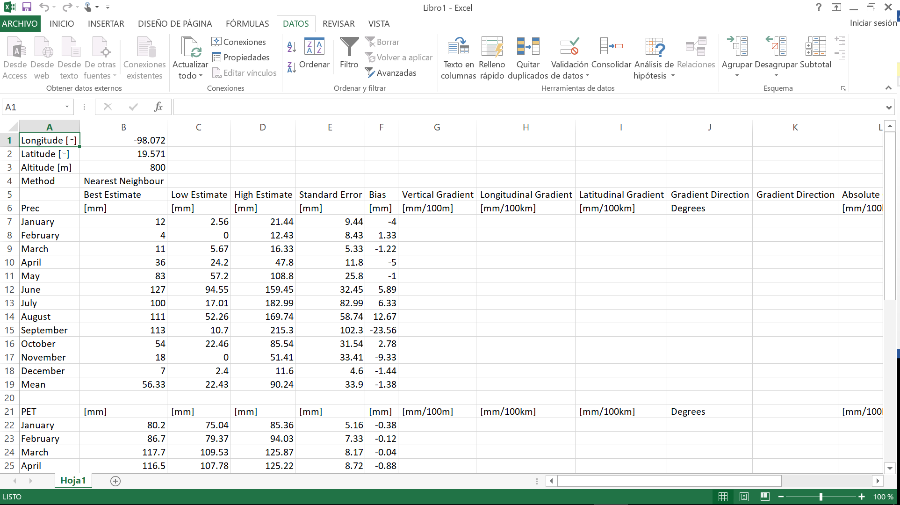The height and width of the screenshot is (505, 900).
Task: Sort ascending A to Z icon
Action: [292, 47]
